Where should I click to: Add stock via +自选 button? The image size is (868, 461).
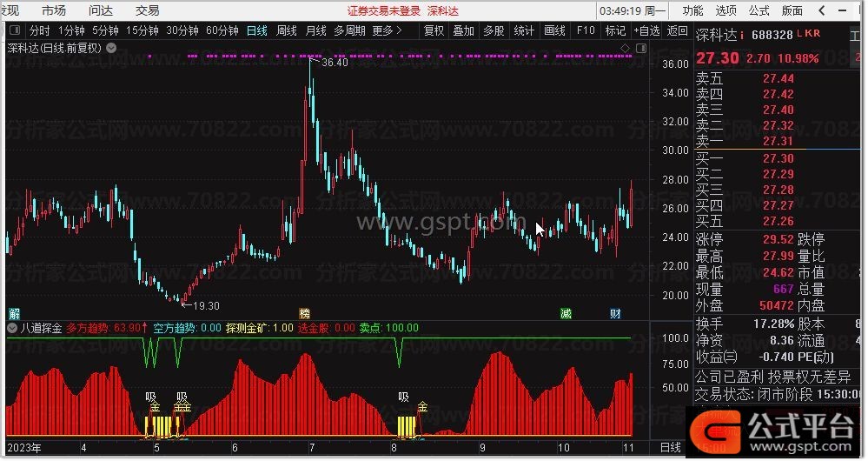click(x=646, y=30)
